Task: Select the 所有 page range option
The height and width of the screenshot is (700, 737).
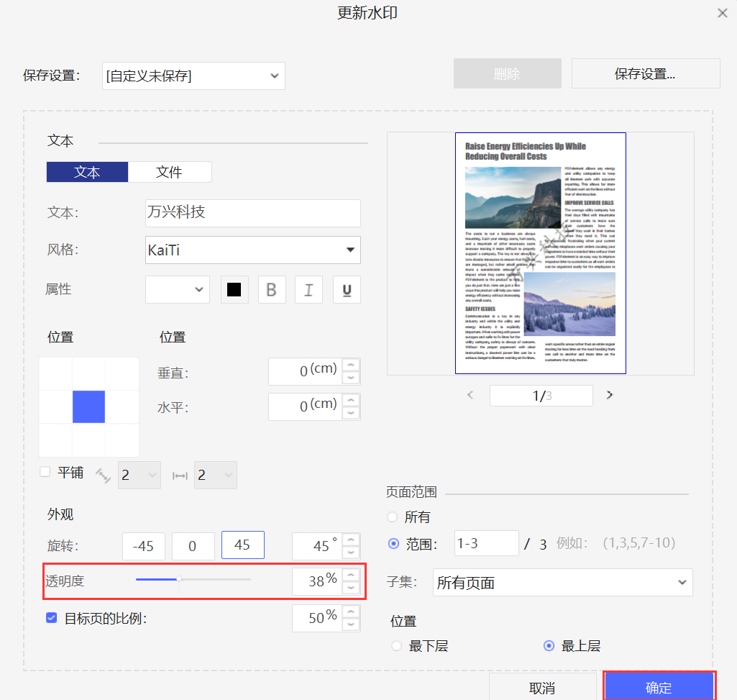Action: click(393, 517)
